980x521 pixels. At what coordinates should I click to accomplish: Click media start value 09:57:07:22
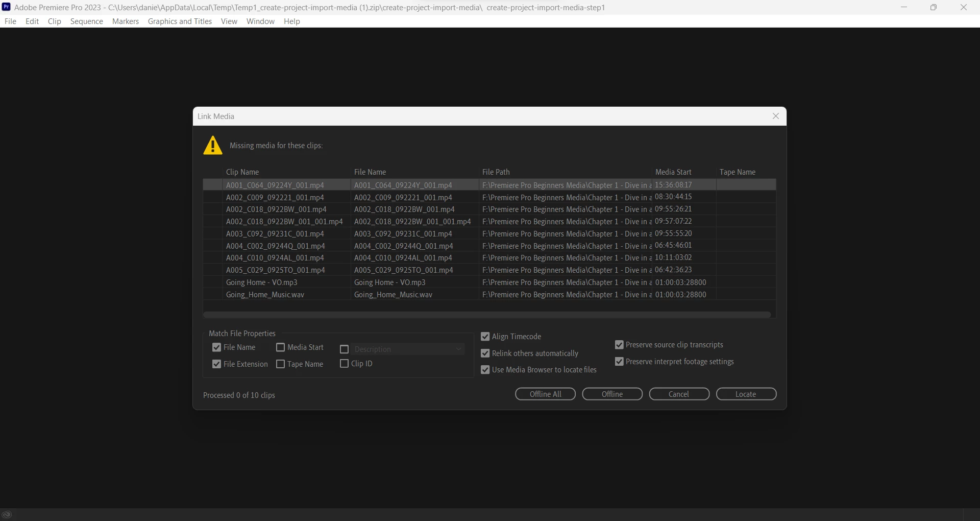tap(673, 221)
